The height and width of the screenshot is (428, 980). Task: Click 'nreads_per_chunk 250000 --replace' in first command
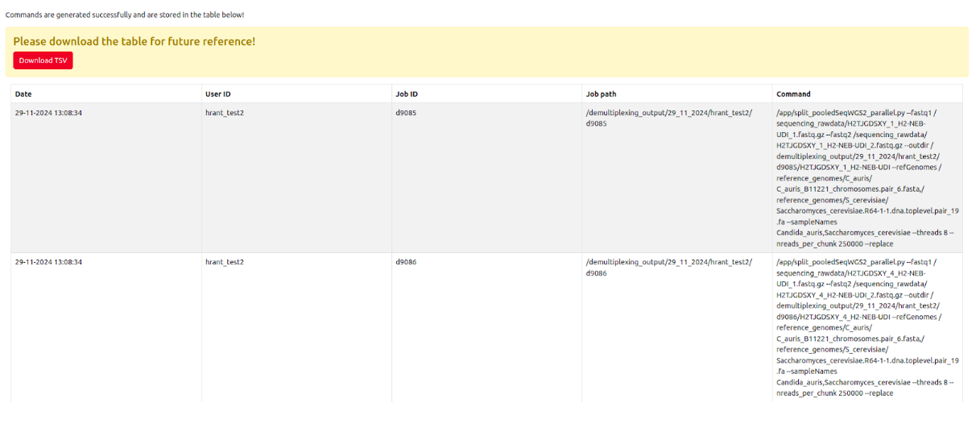click(x=834, y=243)
